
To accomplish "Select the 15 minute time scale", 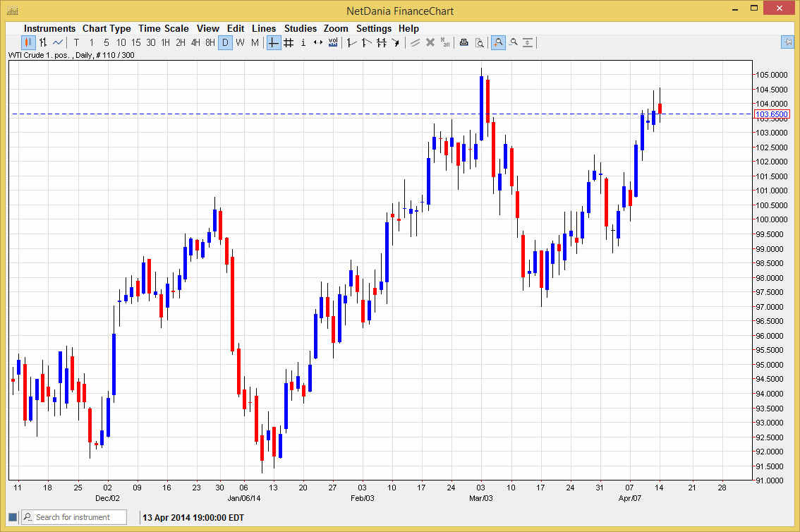I will click(x=135, y=43).
